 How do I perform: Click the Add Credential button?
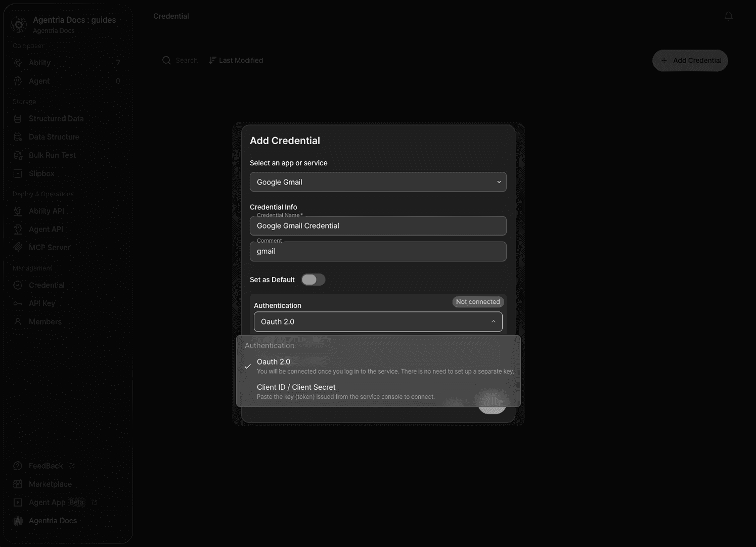pos(690,60)
